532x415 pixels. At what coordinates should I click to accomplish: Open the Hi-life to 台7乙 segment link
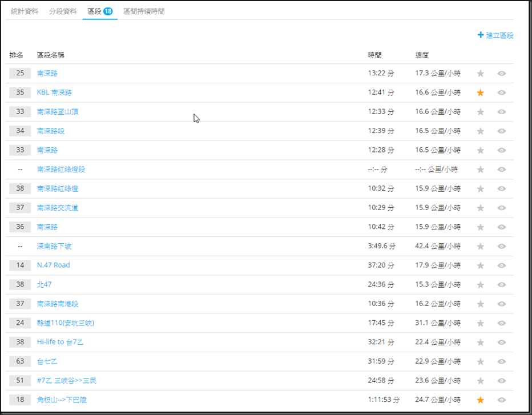pyautogui.click(x=60, y=342)
